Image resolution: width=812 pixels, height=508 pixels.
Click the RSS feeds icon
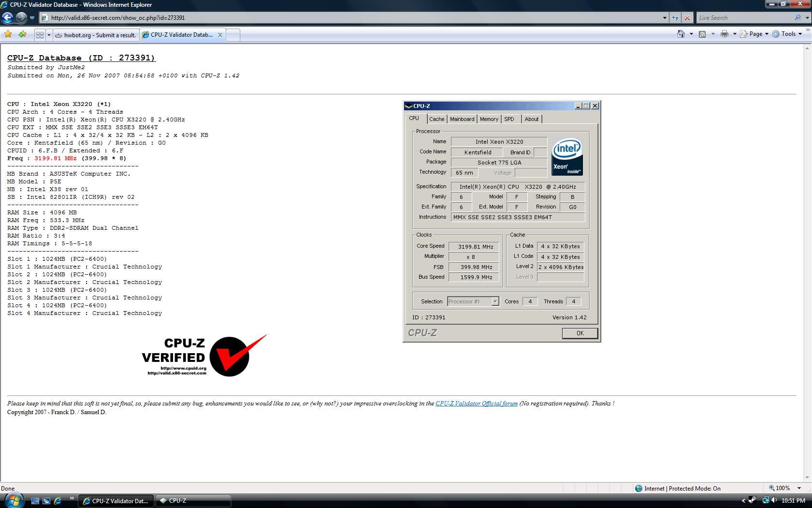702,34
